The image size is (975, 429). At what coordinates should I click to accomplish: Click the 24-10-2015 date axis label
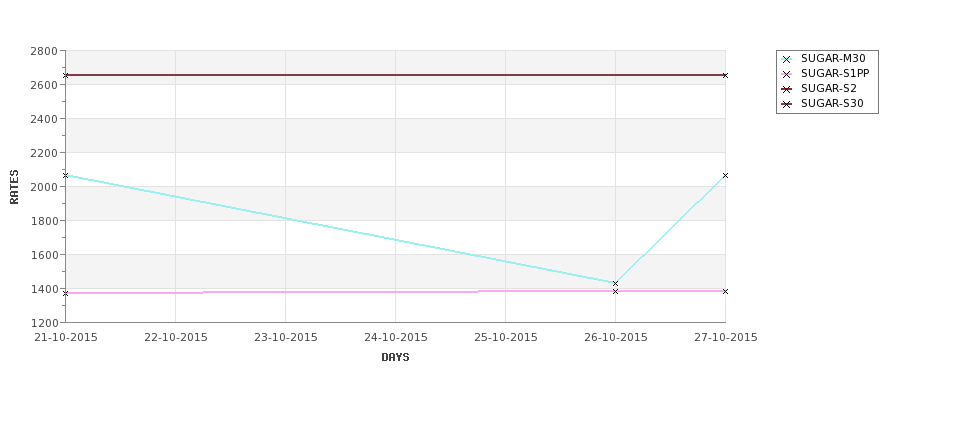coord(395,338)
